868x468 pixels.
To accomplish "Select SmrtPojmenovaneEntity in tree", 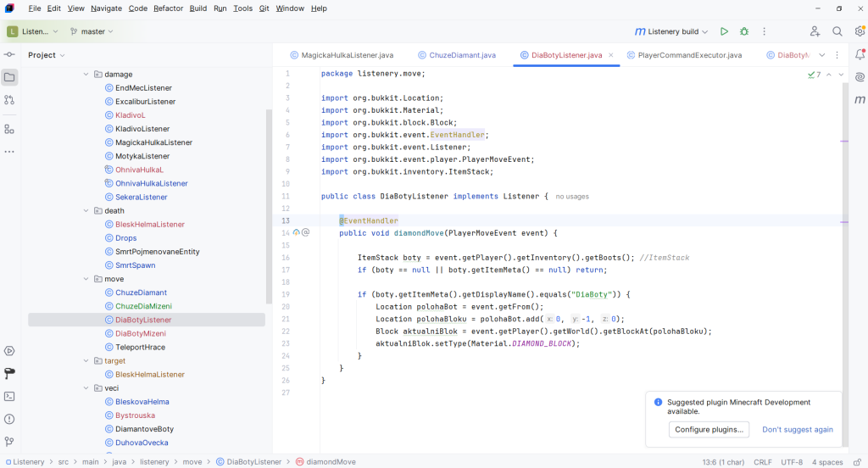I will pos(157,252).
